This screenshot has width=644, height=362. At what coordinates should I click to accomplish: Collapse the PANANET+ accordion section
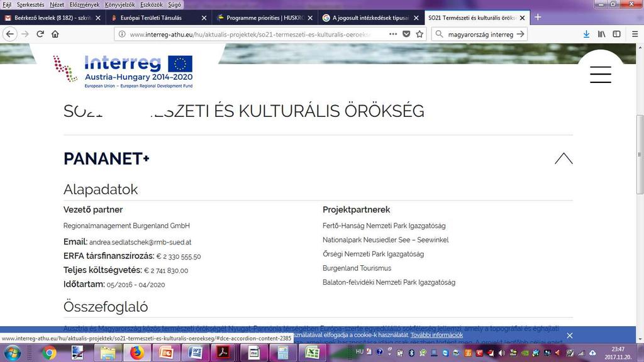pos(563,158)
